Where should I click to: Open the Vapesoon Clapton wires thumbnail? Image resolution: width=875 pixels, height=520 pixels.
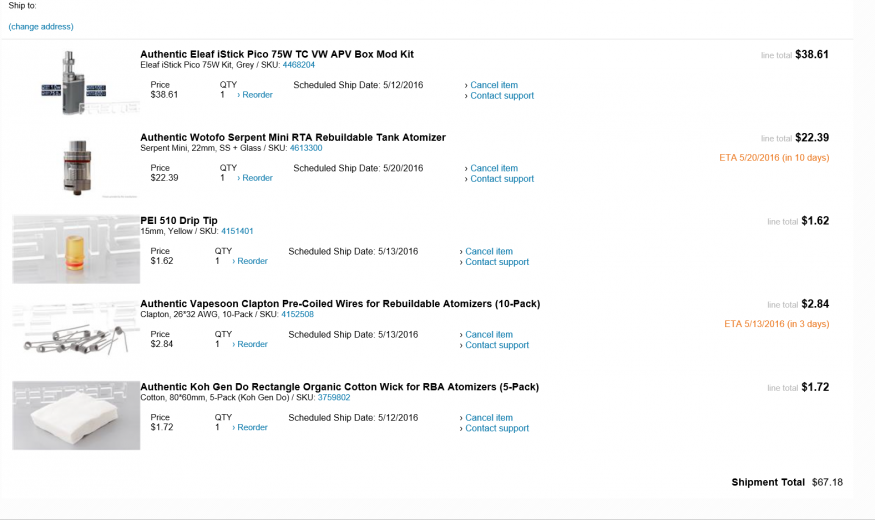(x=76, y=332)
